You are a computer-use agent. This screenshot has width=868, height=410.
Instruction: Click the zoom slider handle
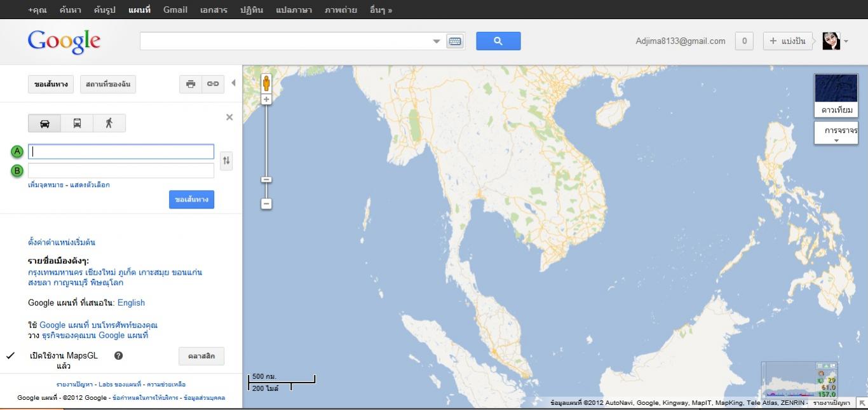pos(267,180)
